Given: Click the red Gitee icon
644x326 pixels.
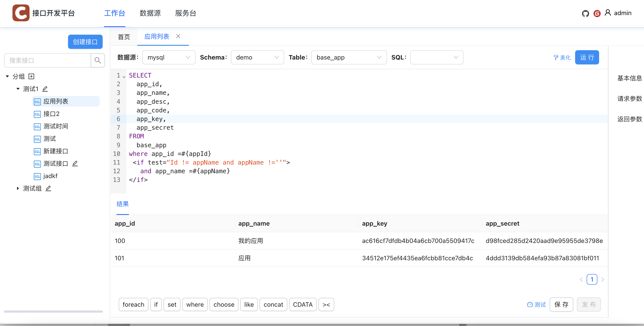Looking at the screenshot, I should click(597, 14).
